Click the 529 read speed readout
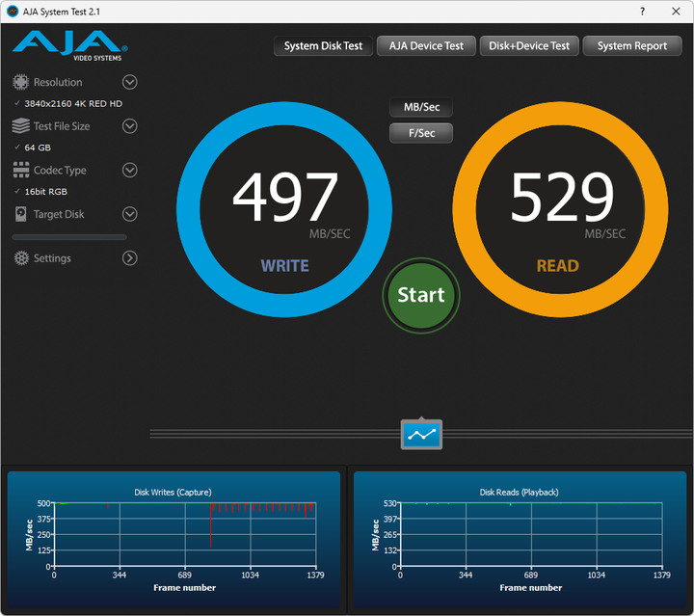The image size is (694, 616). pyautogui.click(x=562, y=197)
